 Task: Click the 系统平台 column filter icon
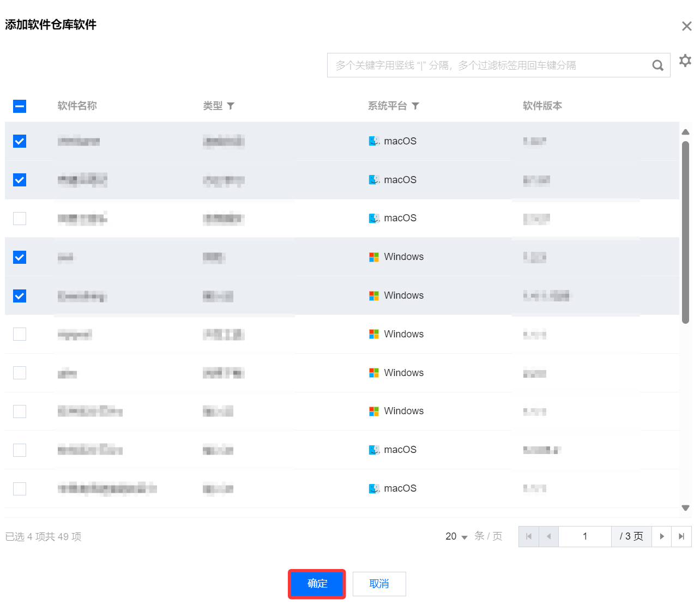tap(415, 106)
